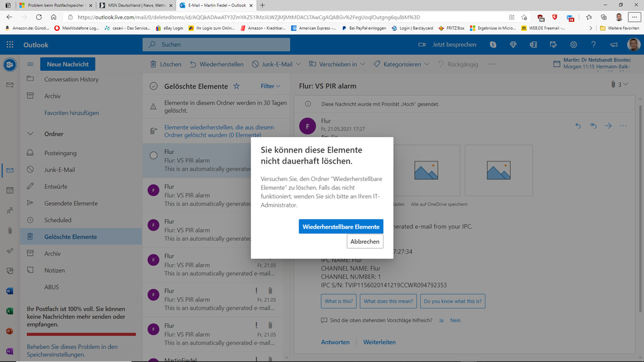This screenshot has height=362, width=644.
Task: Open the toolbar overflow ellipsis menu
Action: 492,64
